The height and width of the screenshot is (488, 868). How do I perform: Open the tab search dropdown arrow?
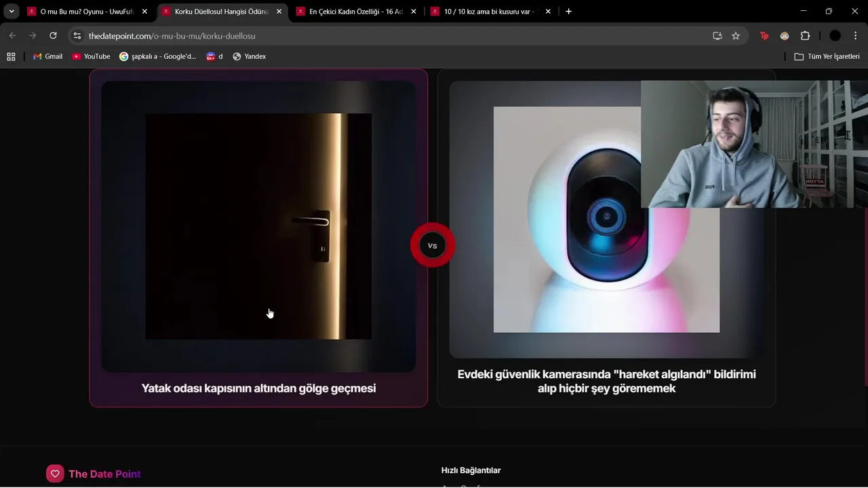pyautogui.click(x=12, y=12)
